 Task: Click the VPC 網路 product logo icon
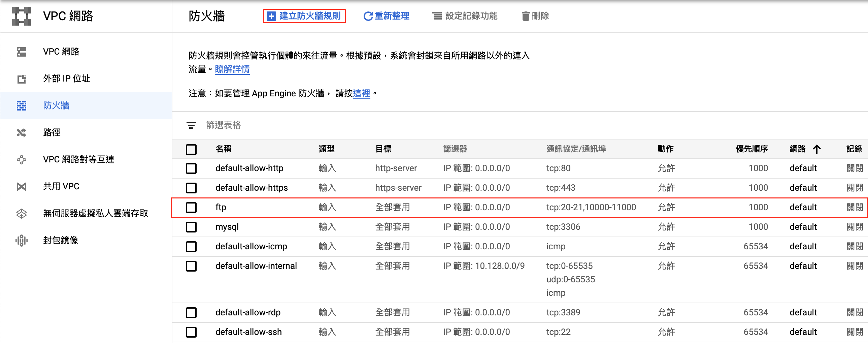[22, 16]
